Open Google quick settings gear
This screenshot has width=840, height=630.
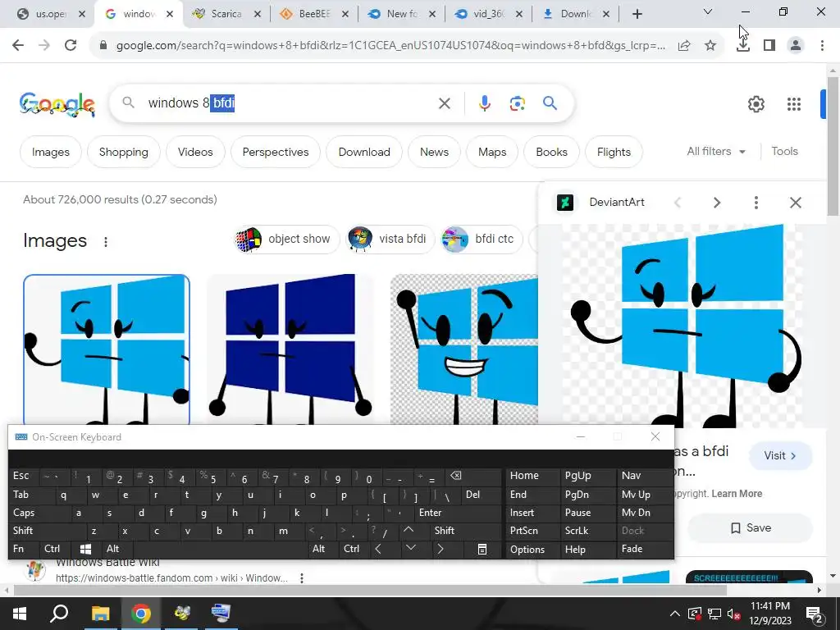click(756, 104)
